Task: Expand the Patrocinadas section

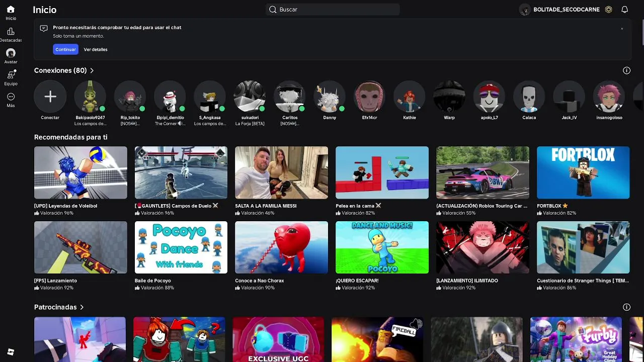Action: 59,307
